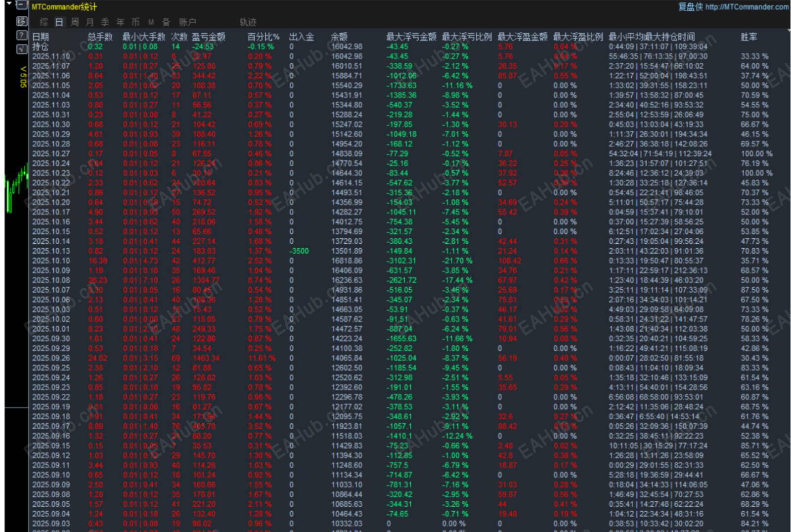Expand the small triangle arrow at top-left
The width and height of the screenshot is (791, 532).
pyautogui.click(x=9, y=4)
